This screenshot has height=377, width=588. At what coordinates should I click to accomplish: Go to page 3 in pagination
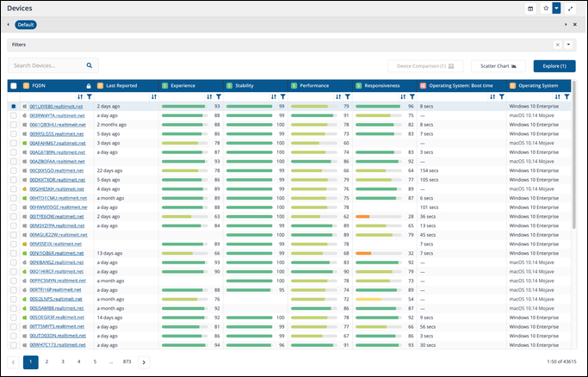[64, 362]
